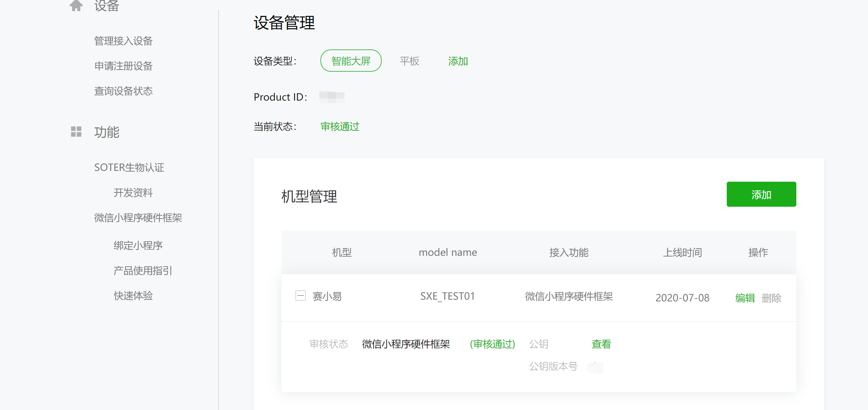868x410 pixels.
Task: Click 查看 to view the public key
Action: click(x=601, y=344)
